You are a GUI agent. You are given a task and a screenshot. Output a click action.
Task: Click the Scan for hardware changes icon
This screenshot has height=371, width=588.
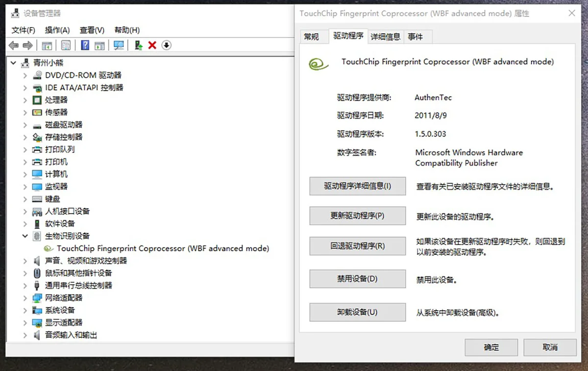tap(119, 46)
